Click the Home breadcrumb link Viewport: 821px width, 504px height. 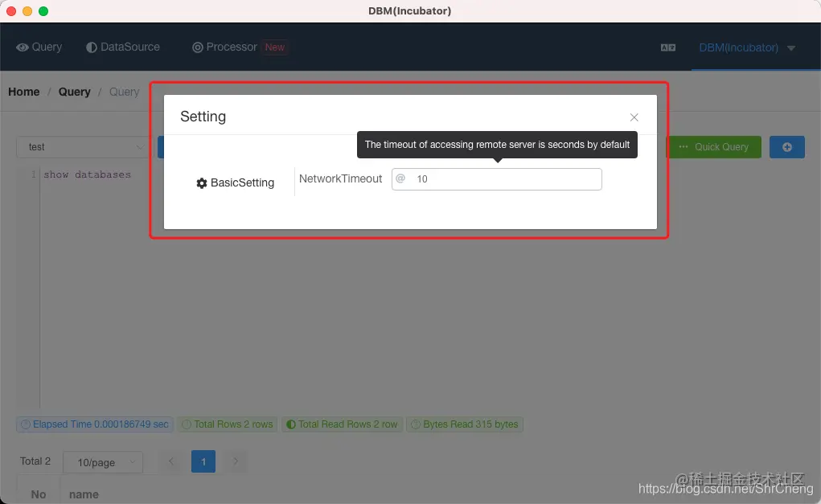(x=23, y=92)
